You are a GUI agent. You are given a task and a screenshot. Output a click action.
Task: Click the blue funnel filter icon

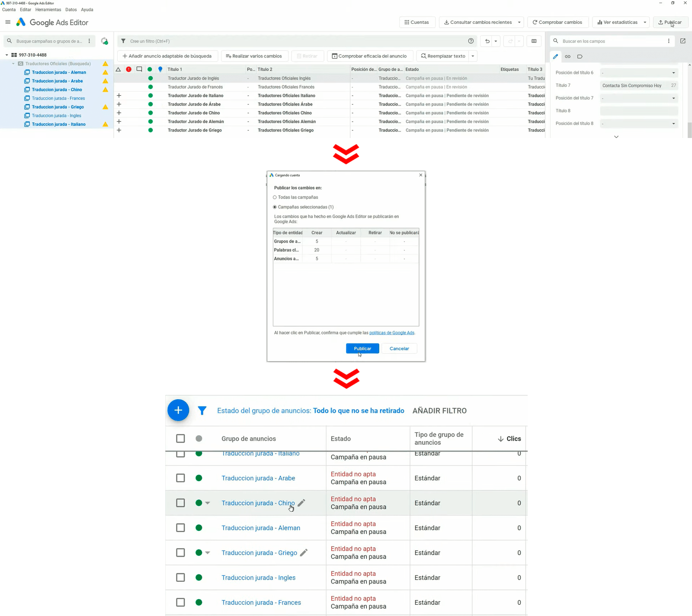[202, 411]
